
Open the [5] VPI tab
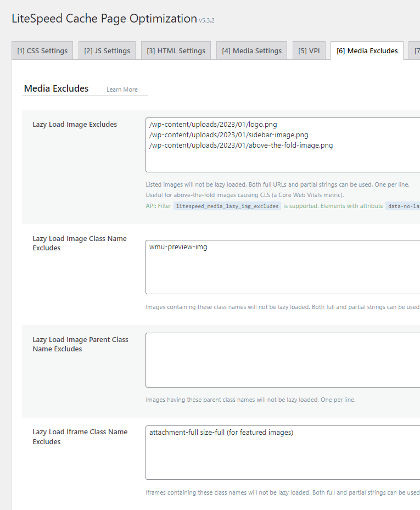point(309,51)
